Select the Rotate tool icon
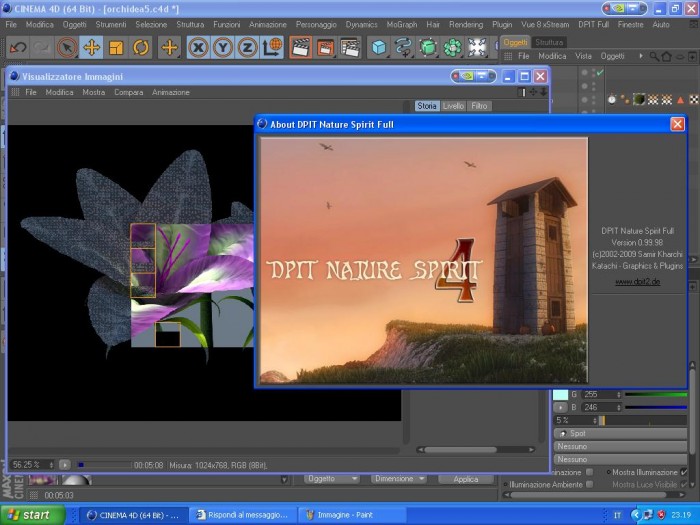The width and height of the screenshot is (700, 525). pyautogui.click(x=141, y=47)
